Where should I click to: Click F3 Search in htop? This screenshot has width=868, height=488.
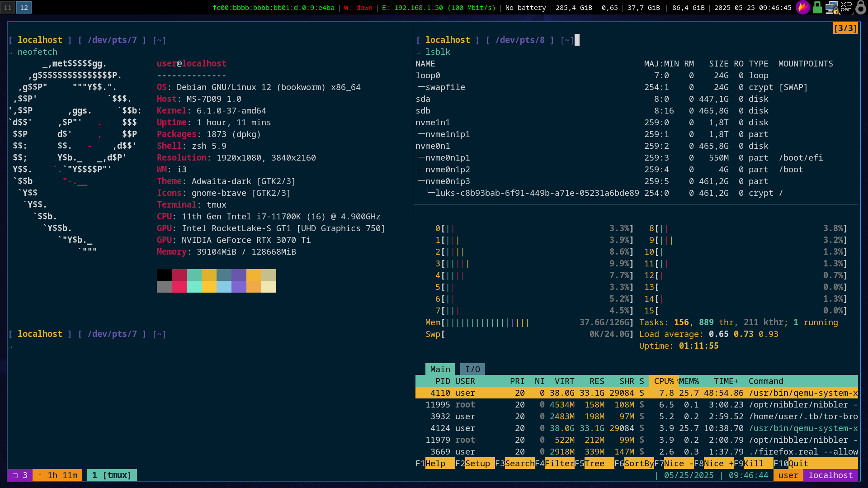[514, 463]
